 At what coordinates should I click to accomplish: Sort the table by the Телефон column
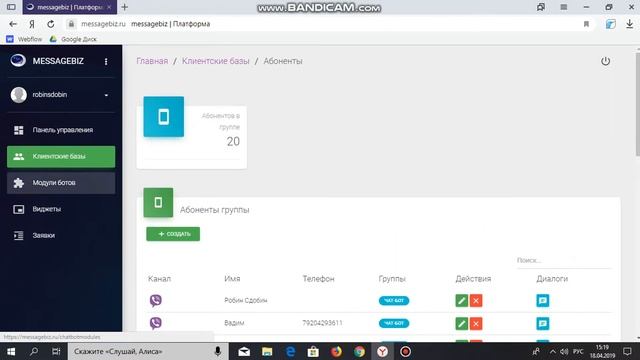[x=318, y=279]
